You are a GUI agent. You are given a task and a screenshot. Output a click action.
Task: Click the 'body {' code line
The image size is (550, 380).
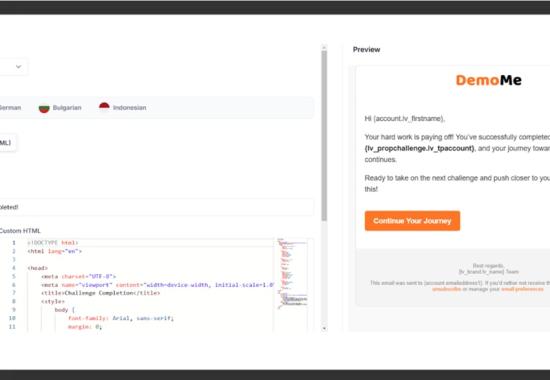coord(65,310)
